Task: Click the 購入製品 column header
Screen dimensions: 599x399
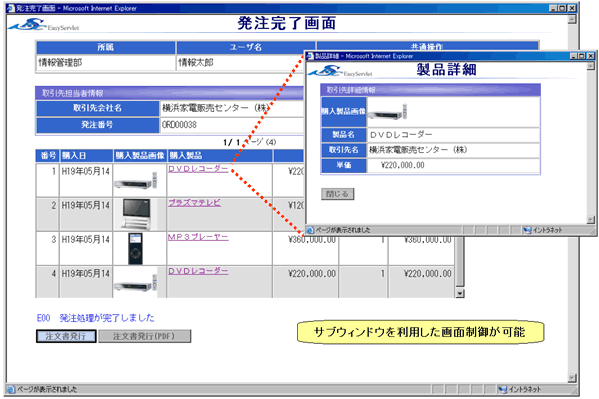Action: [x=220, y=156]
